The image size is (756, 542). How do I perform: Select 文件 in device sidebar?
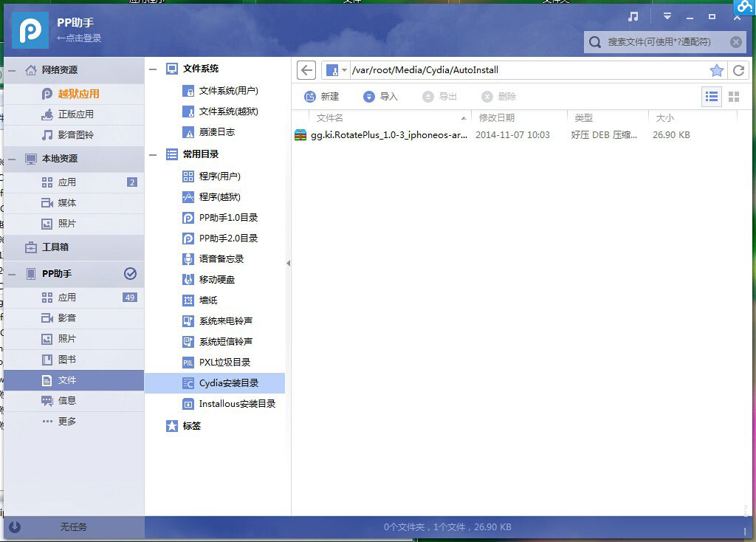[x=74, y=380]
